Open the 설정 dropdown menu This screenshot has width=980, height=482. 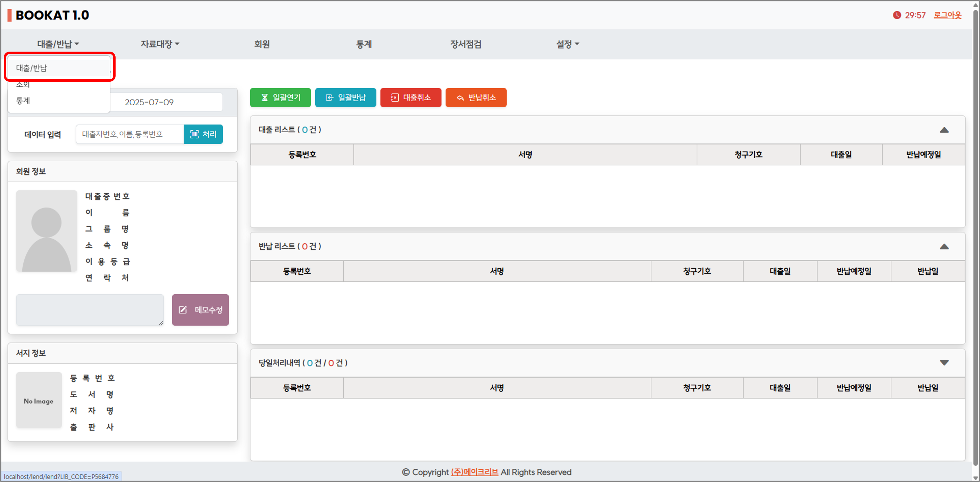point(567,44)
